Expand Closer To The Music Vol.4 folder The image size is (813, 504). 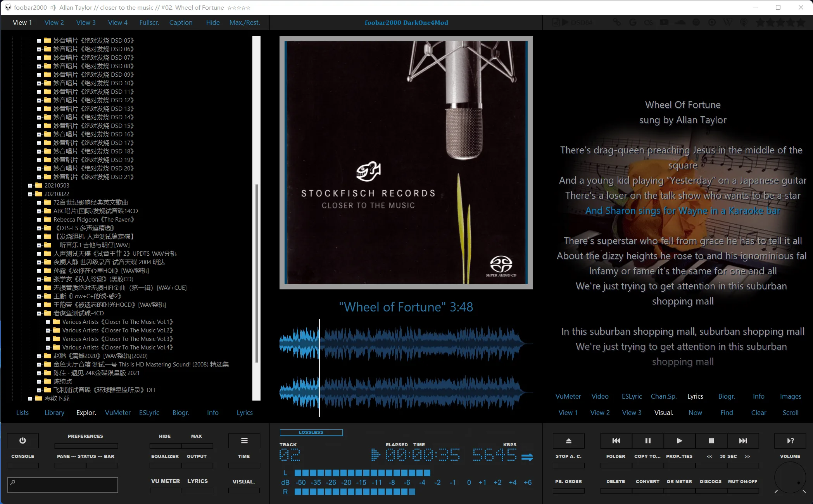pos(48,347)
